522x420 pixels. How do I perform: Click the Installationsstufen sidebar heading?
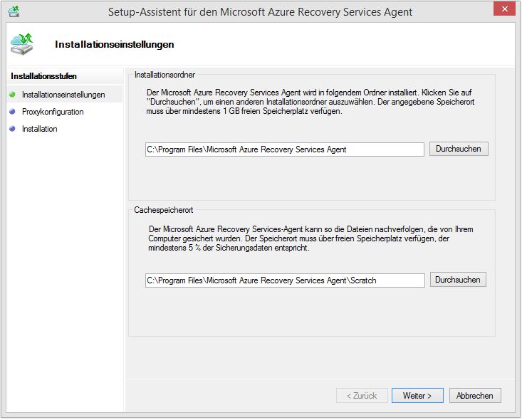click(43, 76)
